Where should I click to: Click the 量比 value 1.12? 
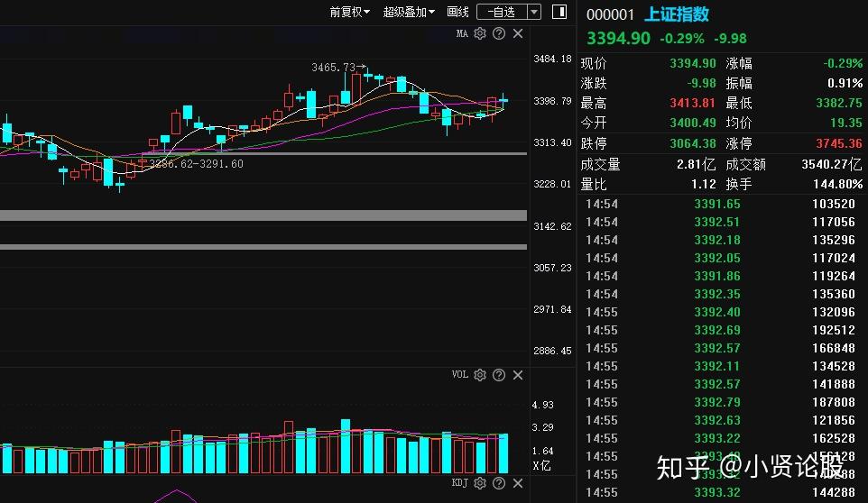[704, 184]
